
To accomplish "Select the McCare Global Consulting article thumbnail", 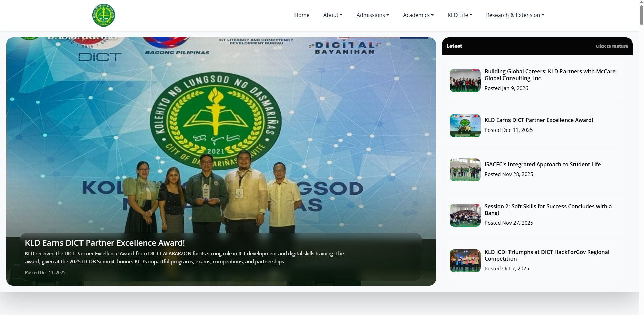I will click(x=465, y=80).
